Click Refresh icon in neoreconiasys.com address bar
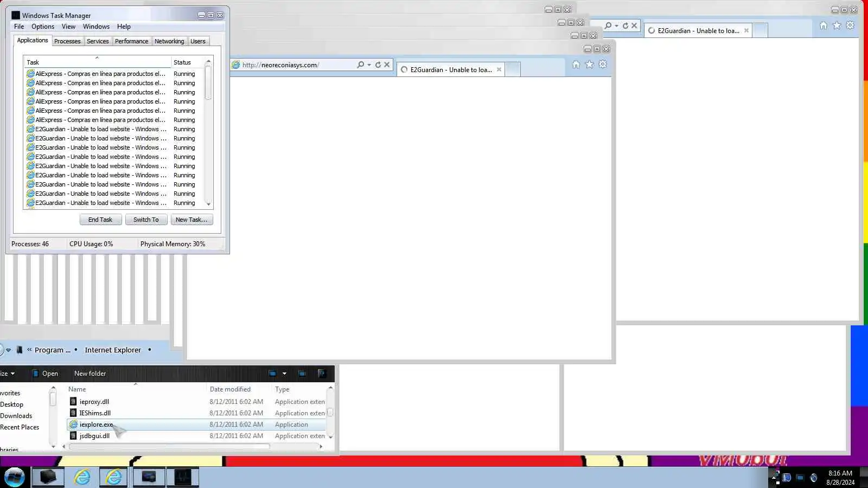This screenshot has height=488, width=868. (x=378, y=65)
